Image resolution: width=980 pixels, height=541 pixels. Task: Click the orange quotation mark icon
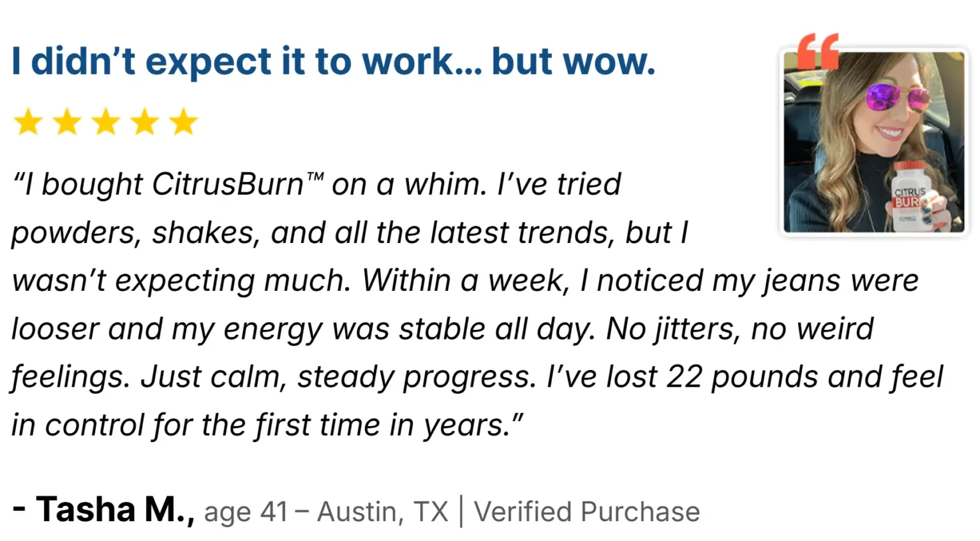pyautogui.click(x=817, y=51)
